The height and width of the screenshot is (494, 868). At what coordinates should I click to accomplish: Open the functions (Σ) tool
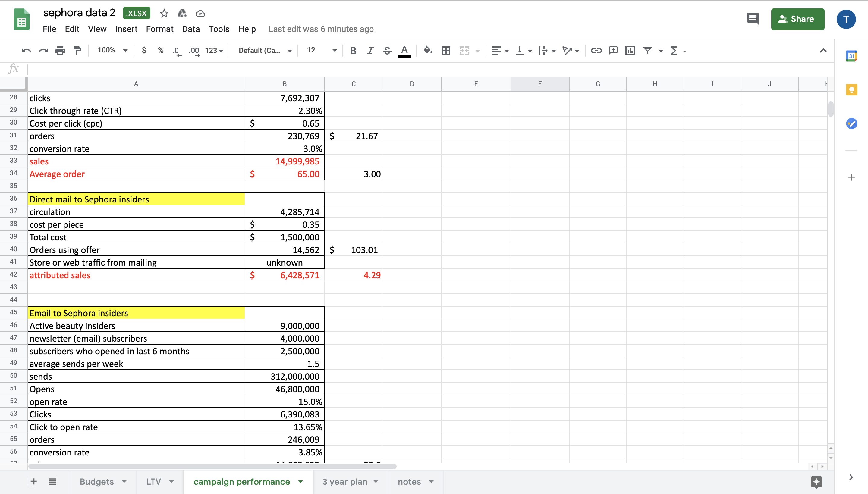(x=674, y=50)
